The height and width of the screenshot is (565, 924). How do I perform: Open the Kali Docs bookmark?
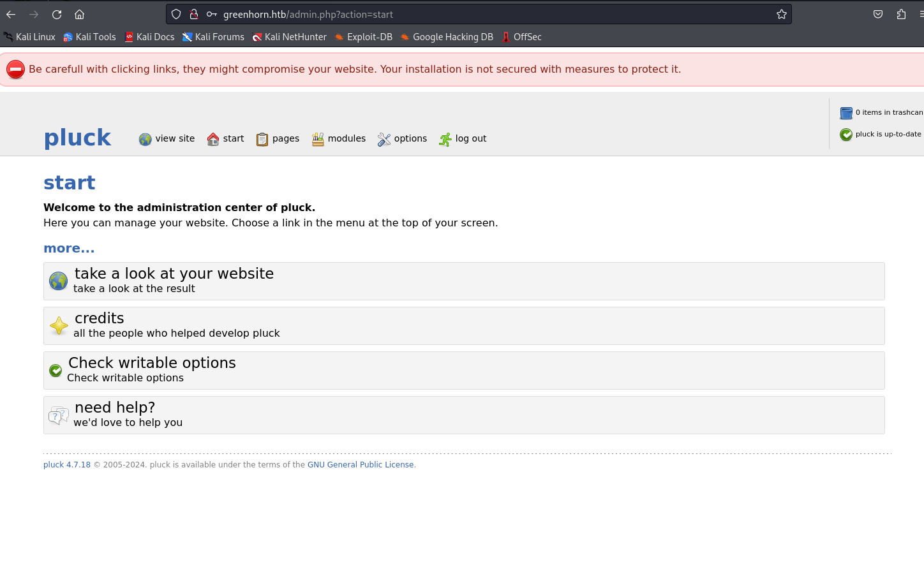click(149, 37)
